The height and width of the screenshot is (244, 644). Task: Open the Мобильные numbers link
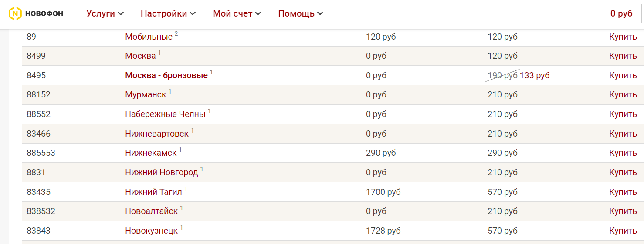pos(149,37)
